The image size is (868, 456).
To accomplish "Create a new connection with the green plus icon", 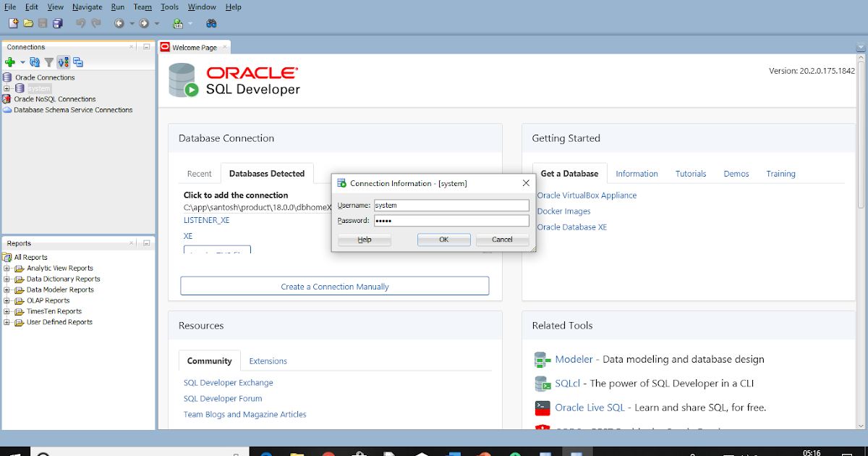I will (10, 62).
